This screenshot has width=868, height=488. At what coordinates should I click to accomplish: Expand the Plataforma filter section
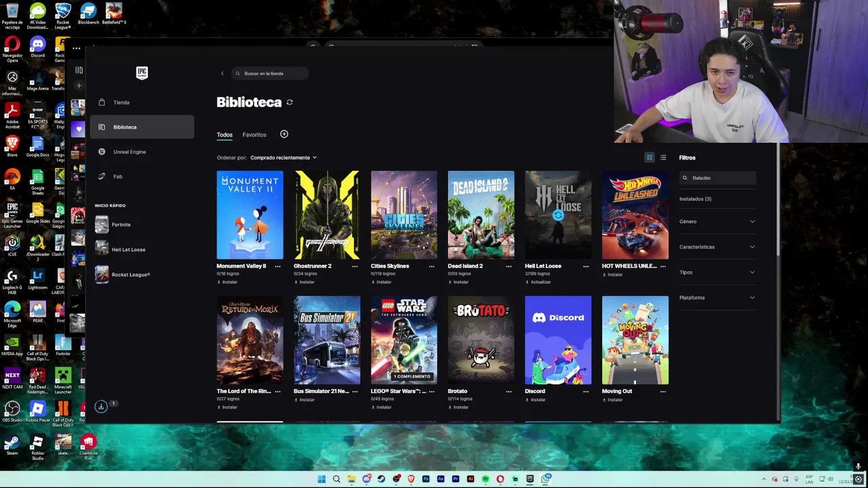(717, 298)
